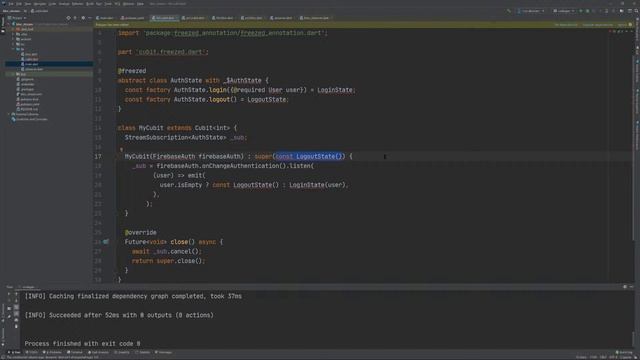Click the up-arrow icon in Run panel toolbar
The height and width of the screenshot is (360, 640).
point(16,294)
